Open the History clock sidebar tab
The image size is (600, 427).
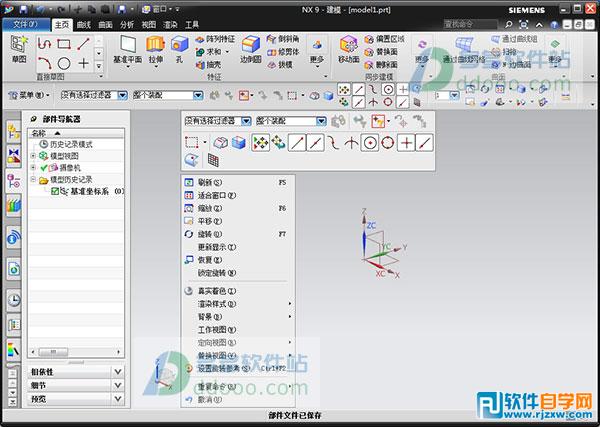[x=14, y=300]
